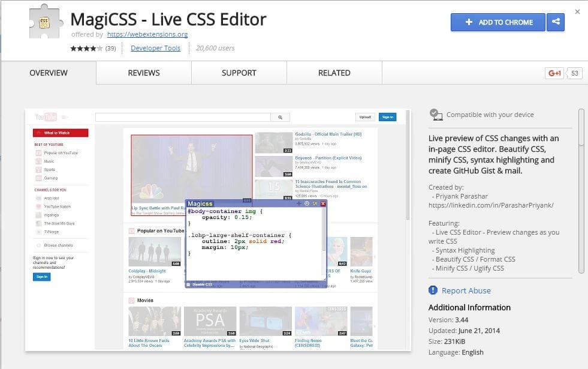
Task: Switch to the Reviews tab
Action: (144, 73)
